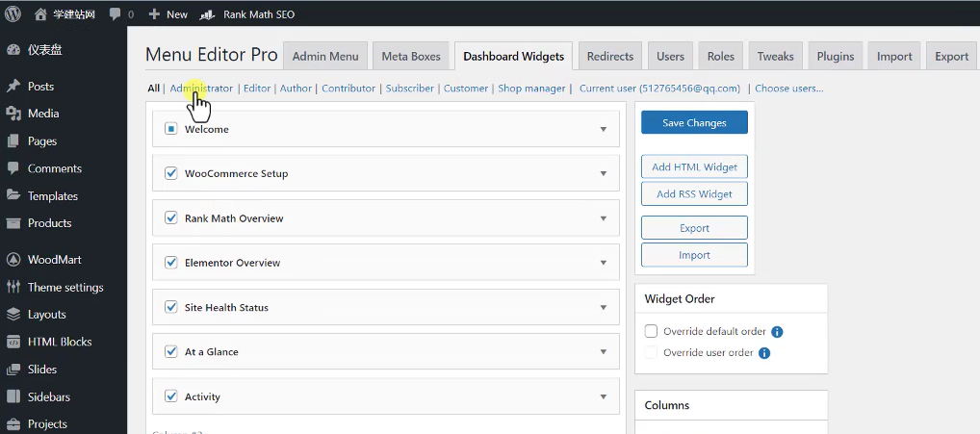This screenshot has width=980, height=434.
Task: Enable Override user order checkbox
Action: 652,352
